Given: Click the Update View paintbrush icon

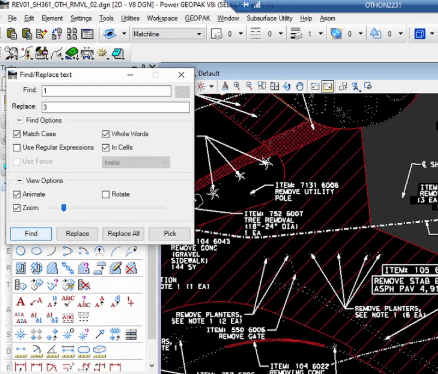Looking at the screenshot, I should pos(225,86).
